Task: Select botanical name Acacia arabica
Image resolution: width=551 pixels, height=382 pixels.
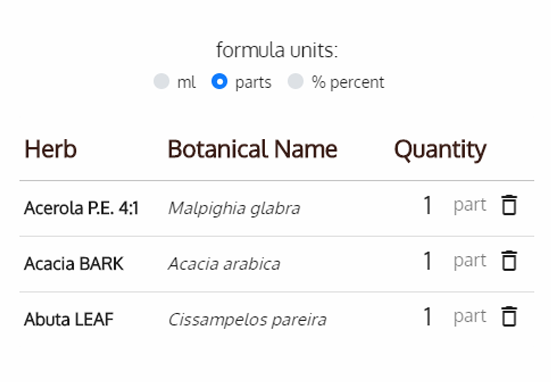Action: tap(224, 264)
